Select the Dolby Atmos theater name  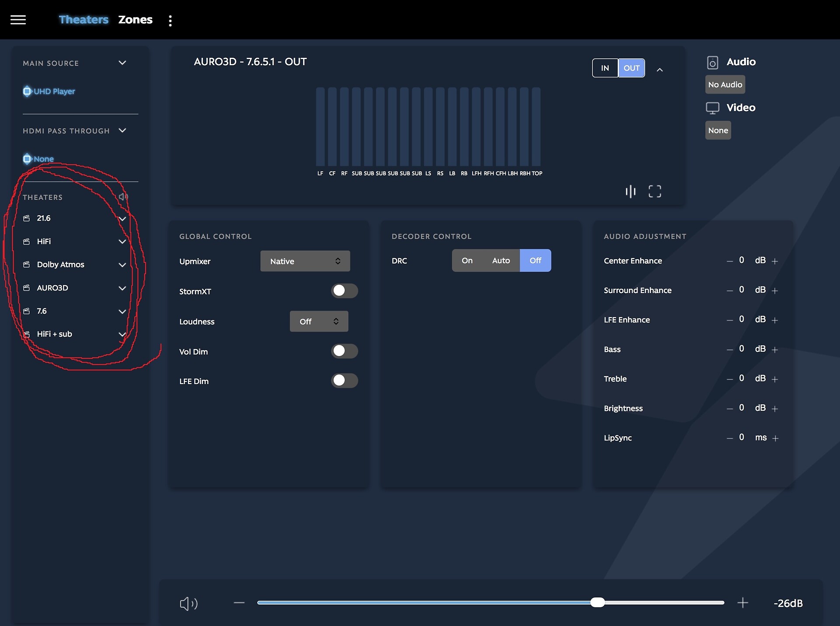[x=60, y=265]
